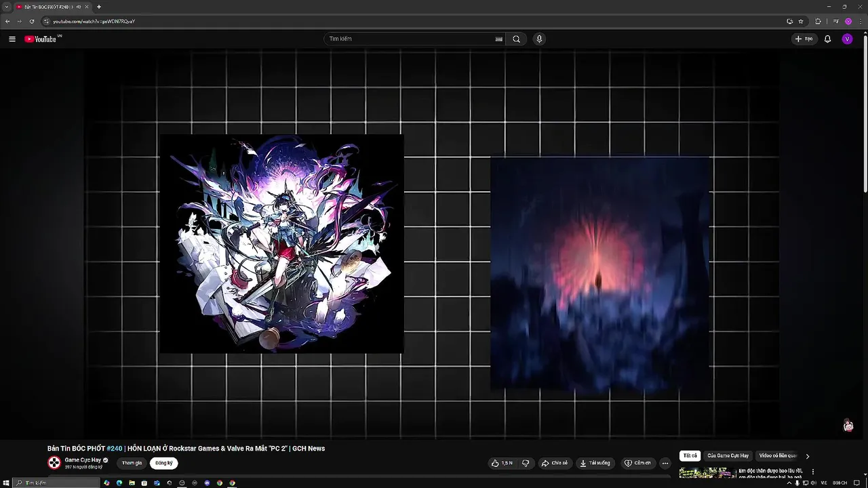This screenshot has height=488, width=868.
Task: Bookmark this page with star icon
Action: click(x=801, y=21)
